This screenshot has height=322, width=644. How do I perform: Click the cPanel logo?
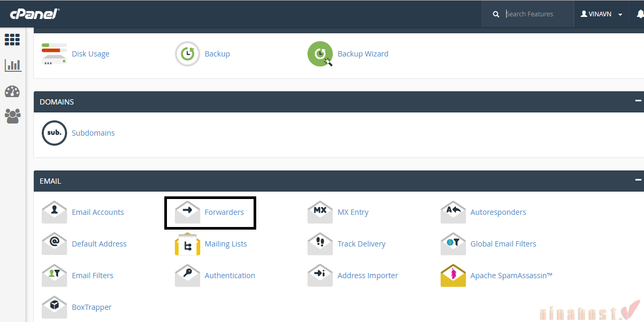pos(34,14)
